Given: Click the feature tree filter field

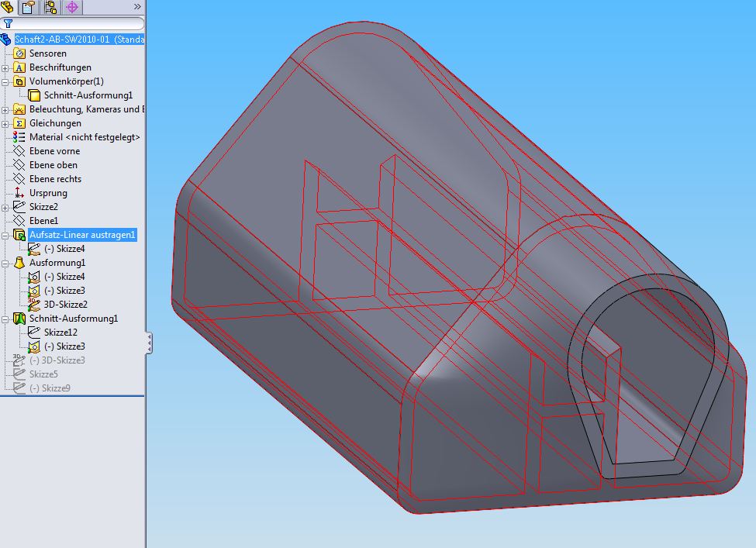Looking at the screenshot, I should [78, 24].
